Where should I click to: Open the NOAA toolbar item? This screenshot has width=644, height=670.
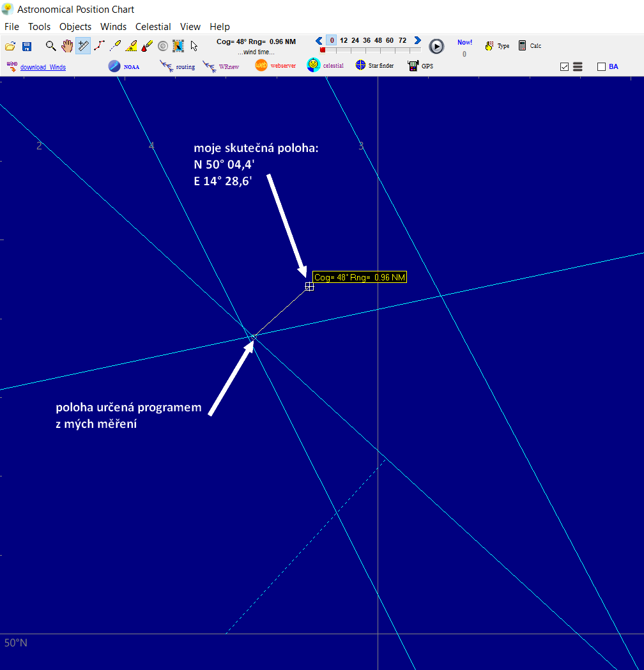click(x=124, y=66)
